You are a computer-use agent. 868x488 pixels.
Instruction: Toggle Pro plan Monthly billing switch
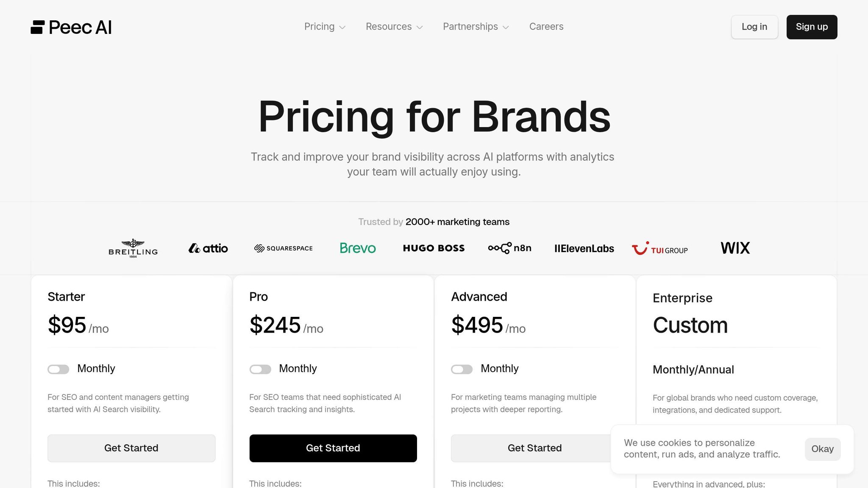click(260, 369)
